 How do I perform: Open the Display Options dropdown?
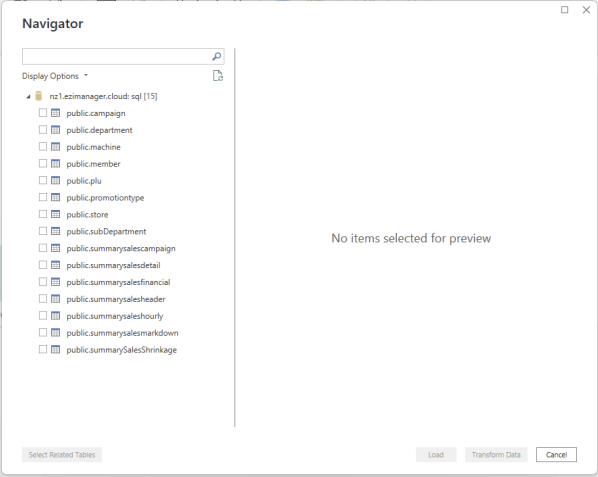tap(55, 76)
